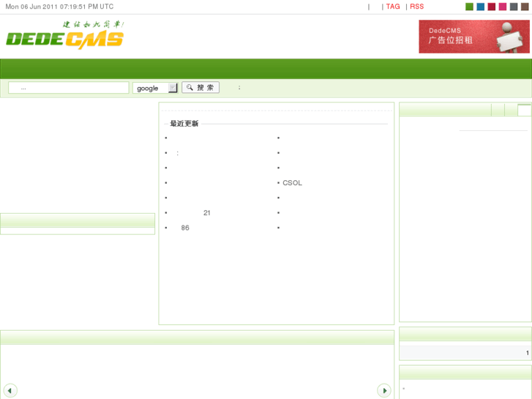
Task: Switch to the blue color theme swatch
Action: click(481, 7)
